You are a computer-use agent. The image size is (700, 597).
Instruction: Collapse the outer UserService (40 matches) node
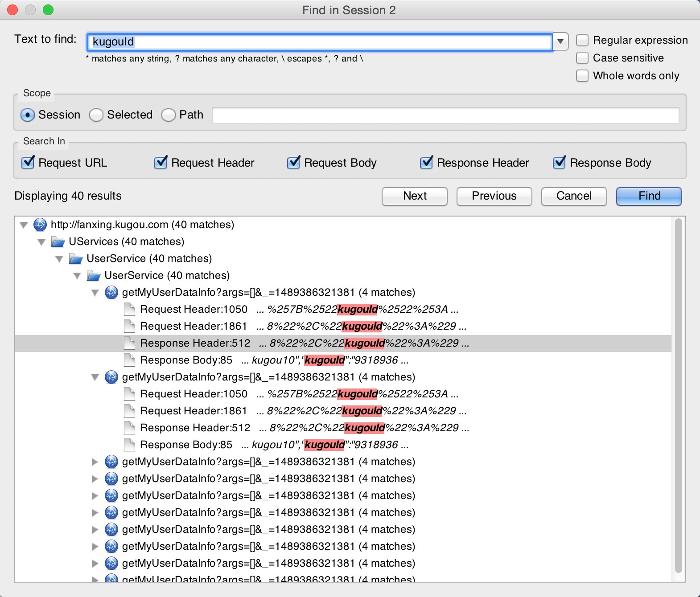coord(59,259)
